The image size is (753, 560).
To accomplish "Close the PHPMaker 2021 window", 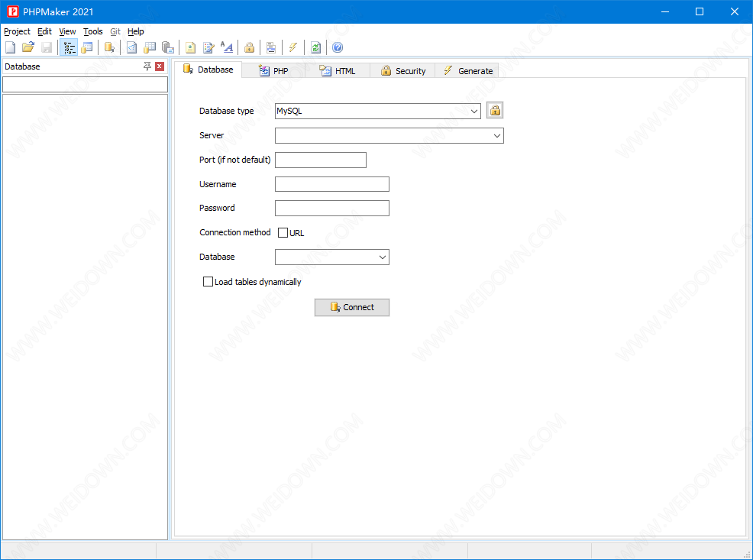I will (x=735, y=11).
